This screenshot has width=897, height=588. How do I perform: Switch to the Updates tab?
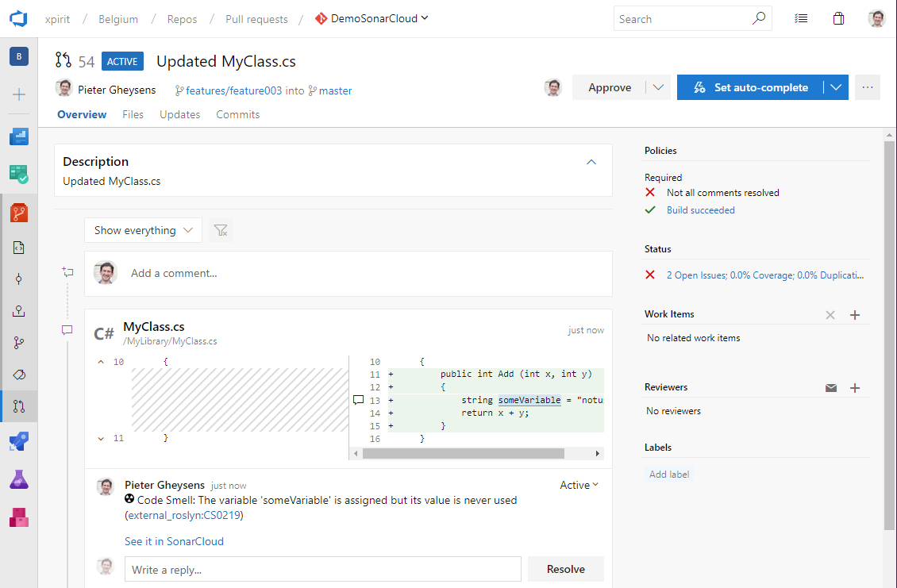click(x=179, y=114)
